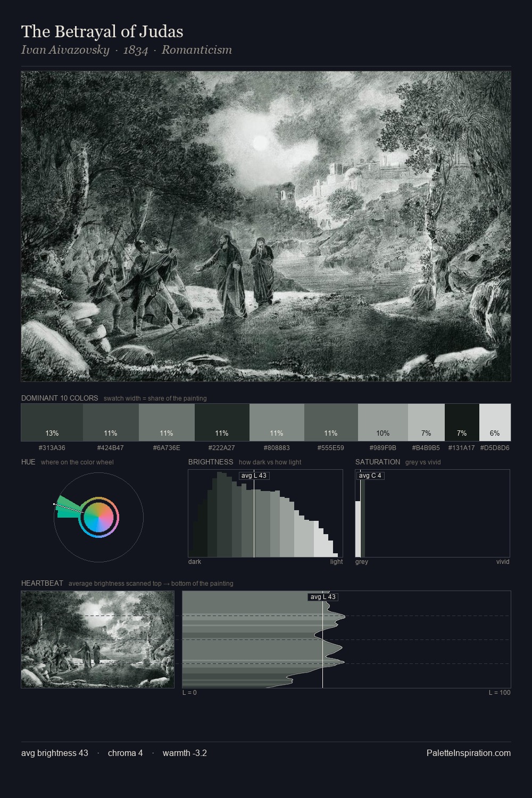
Task: Click the 'DOMINANT 10 COLORS' heading
Action: (60, 398)
